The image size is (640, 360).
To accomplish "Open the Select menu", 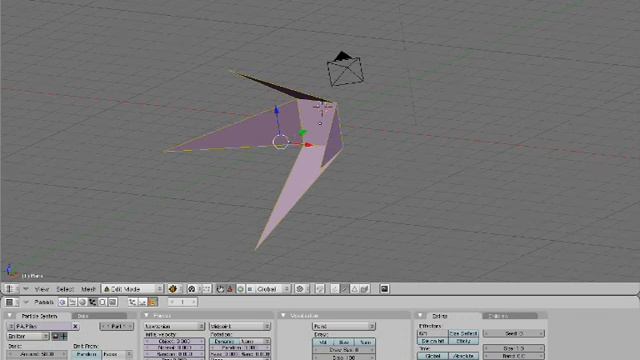I will [x=64, y=289].
